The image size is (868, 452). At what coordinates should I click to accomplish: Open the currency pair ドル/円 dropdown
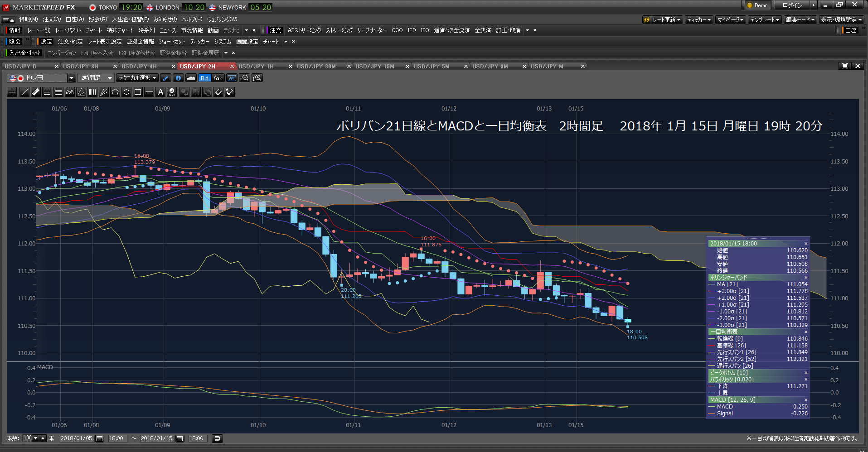click(x=71, y=78)
